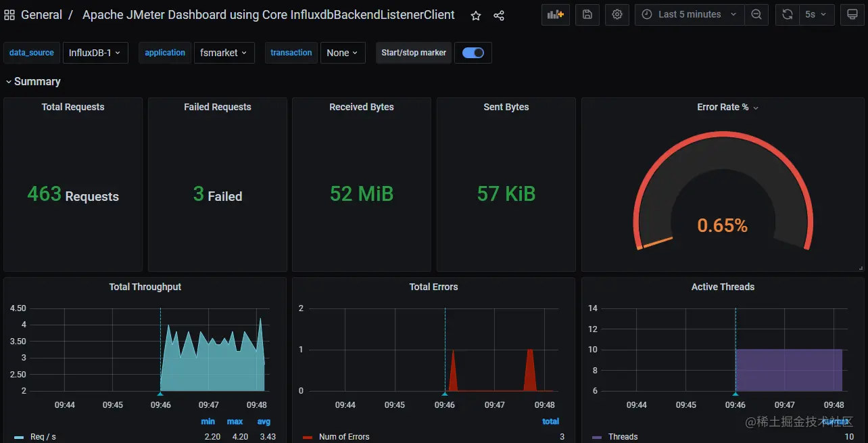This screenshot has width=868, height=443.
Task: Share the dashboard via share icon
Action: tap(499, 16)
